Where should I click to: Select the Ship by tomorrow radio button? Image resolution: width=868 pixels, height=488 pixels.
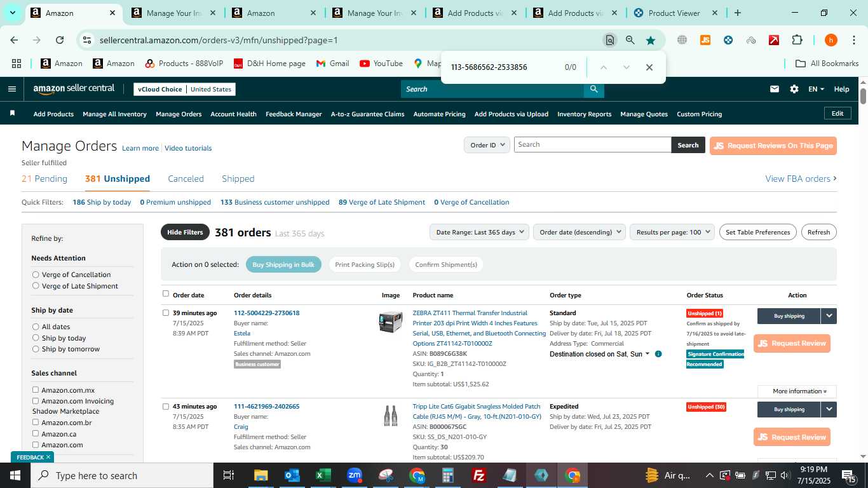(36, 349)
